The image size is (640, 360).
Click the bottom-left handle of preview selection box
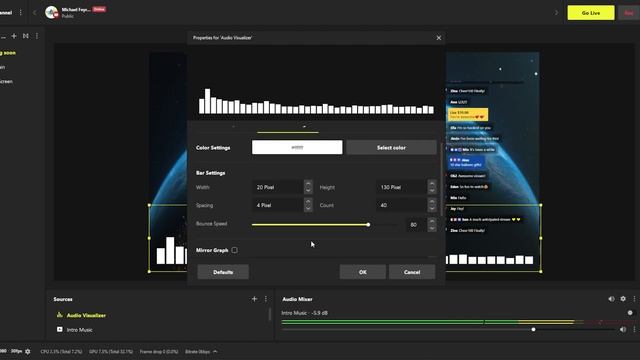point(149,271)
